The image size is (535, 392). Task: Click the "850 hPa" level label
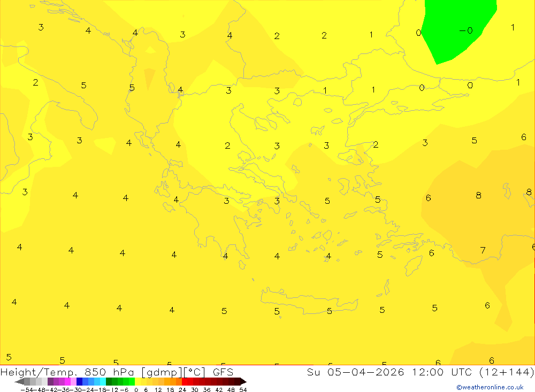(109, 372)
